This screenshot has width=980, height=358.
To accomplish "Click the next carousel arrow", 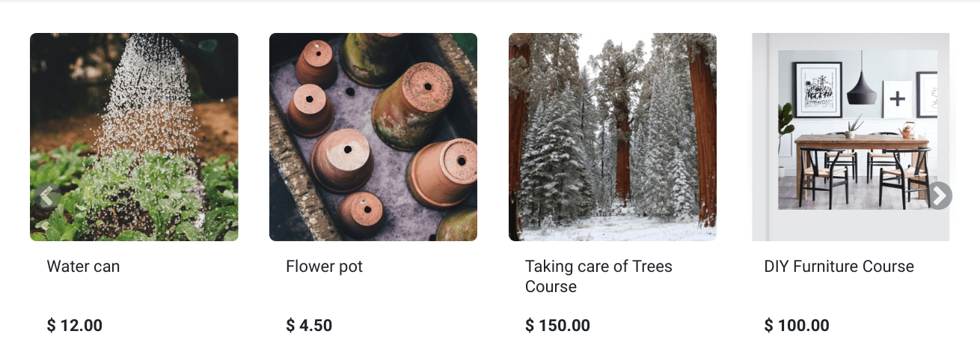I will pos(939,195).
